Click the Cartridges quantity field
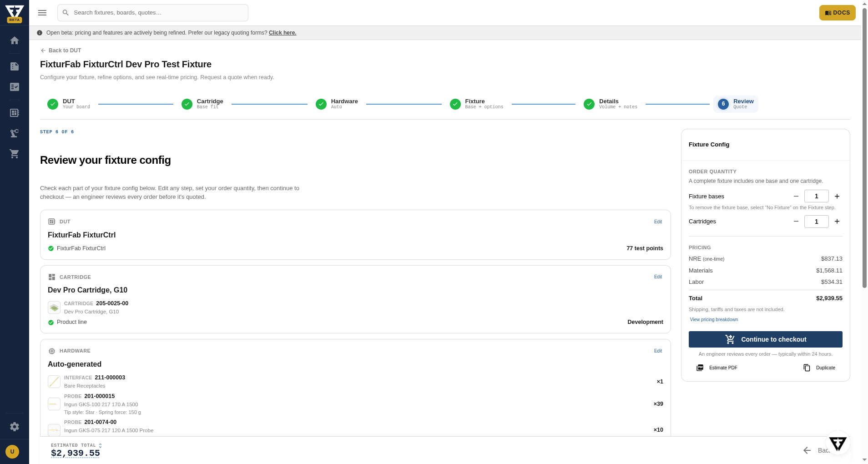The image size is (868, 464). [816, 222]
